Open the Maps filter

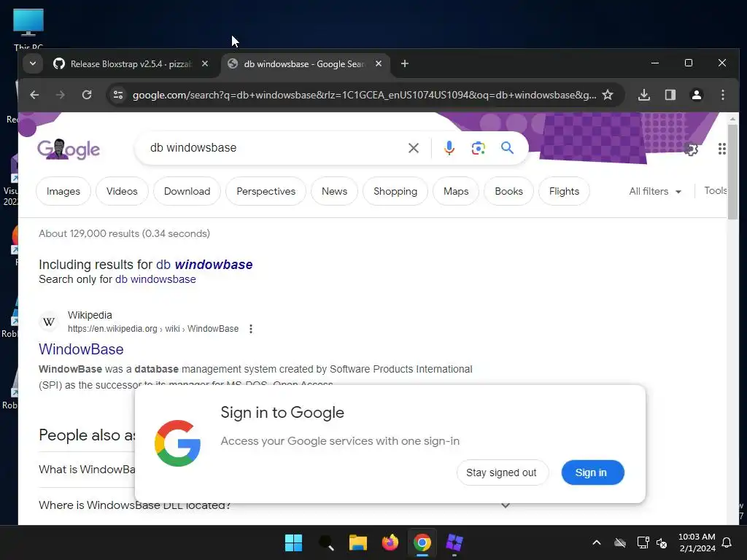click(x=456, y=191)
